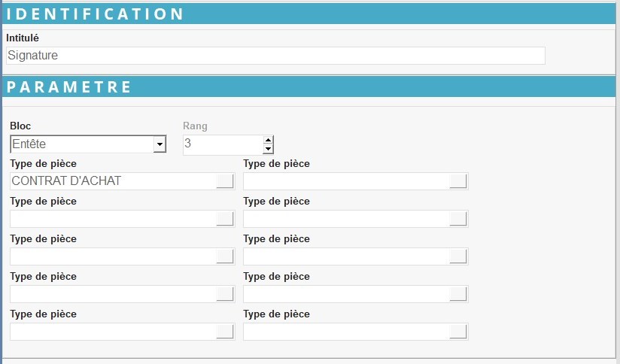Open browse button of second right-column Type de pièce
This screenshot has height=364, width=620.
pyautogui.click(x=458, y=219)
